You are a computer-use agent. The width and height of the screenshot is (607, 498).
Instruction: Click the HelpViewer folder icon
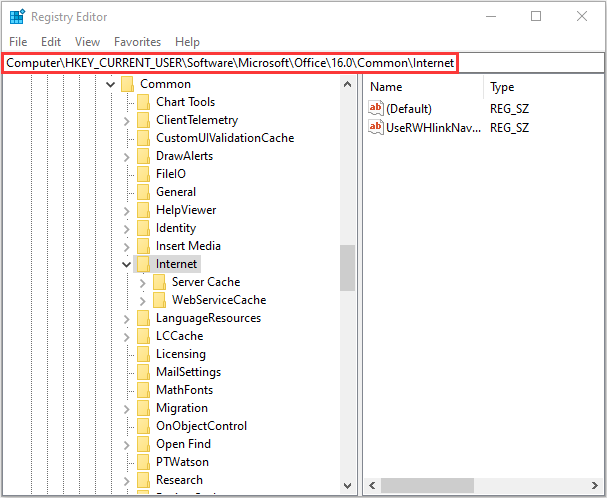[143, 210]
